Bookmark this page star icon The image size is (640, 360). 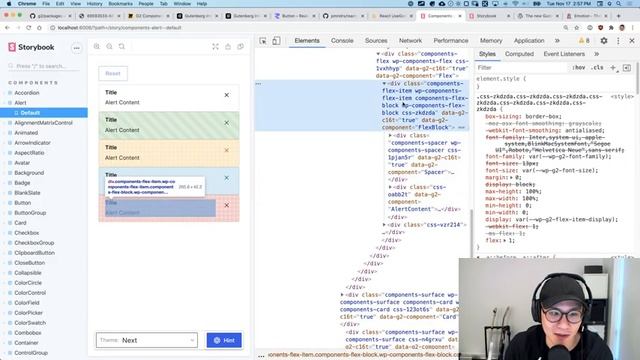(576, 28)
